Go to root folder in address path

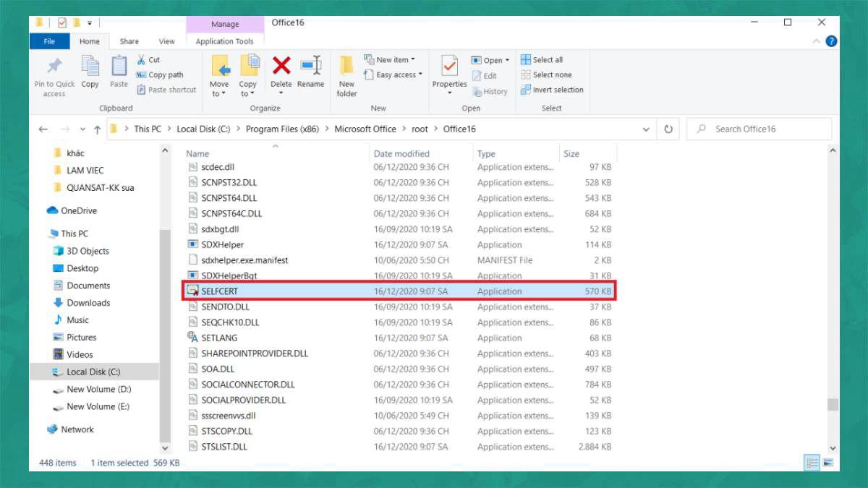pyautogui.click(x=420, y=129)
